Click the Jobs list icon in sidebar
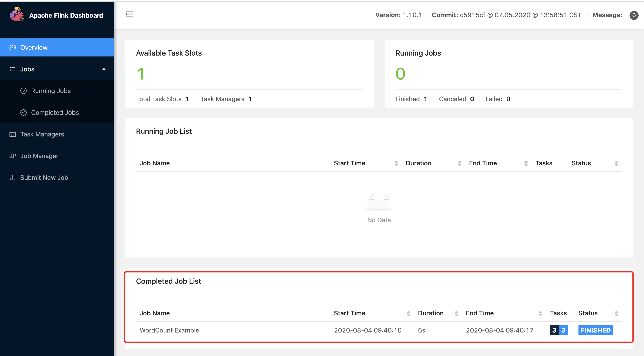Viewport: 644px width, 356px height. click(12, 69)
